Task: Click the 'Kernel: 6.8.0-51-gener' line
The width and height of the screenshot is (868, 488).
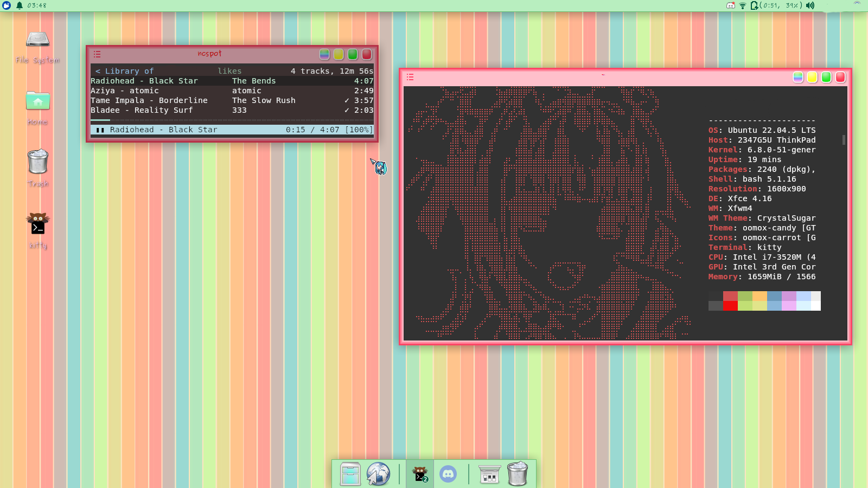Action: (762, 150)
